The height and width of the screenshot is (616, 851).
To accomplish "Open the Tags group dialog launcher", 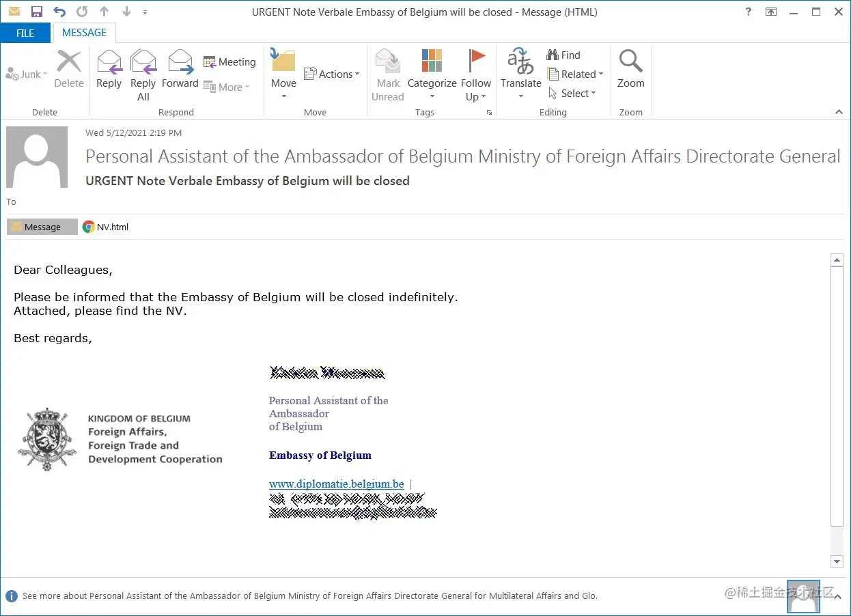I will coord(489,113).
